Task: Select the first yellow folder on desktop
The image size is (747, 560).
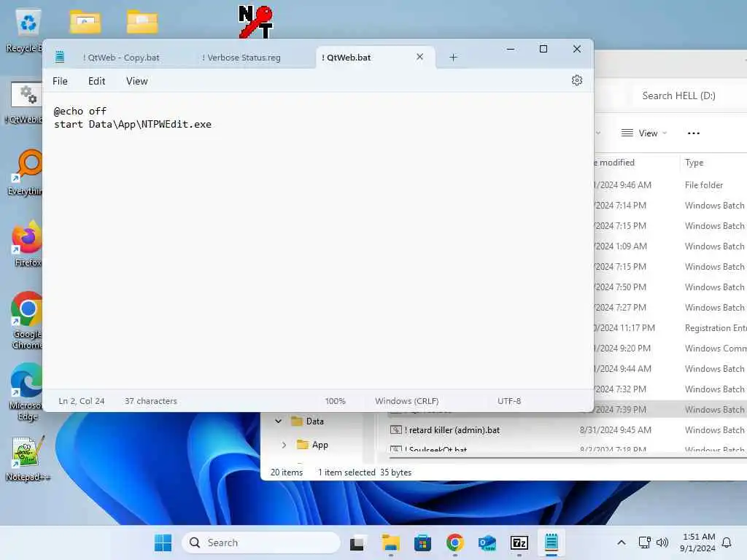Action: coord(85,22)
